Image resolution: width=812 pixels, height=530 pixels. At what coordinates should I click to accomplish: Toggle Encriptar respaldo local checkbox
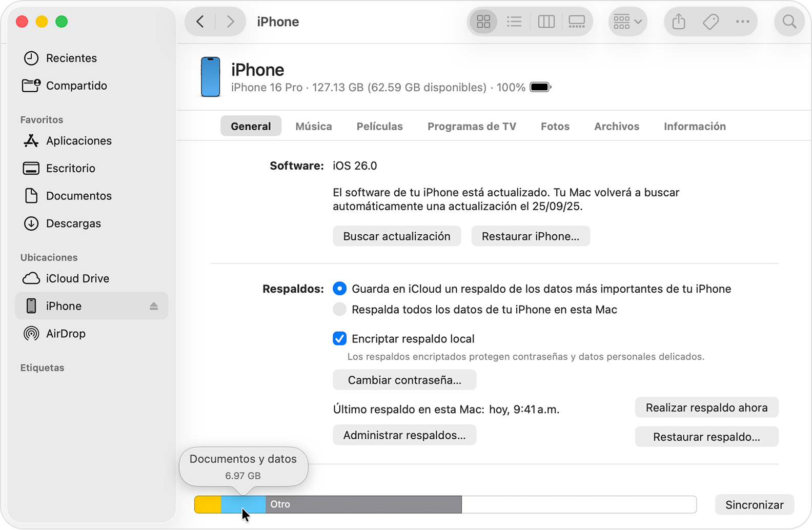coord(339,339)
